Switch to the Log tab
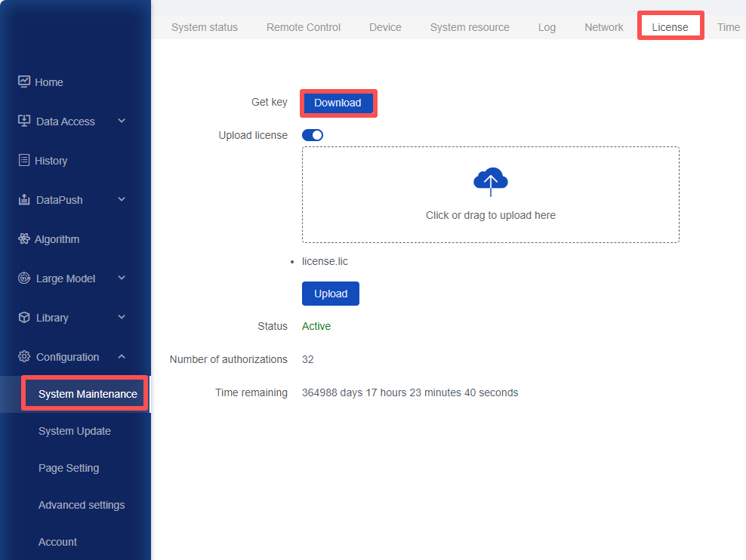The height and width of the screenshot is (560, 746). point(547,27)
